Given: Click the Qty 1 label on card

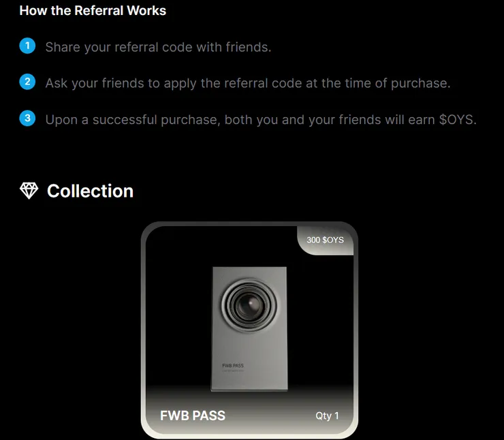Looking at the screenshot, I should 327,415.
